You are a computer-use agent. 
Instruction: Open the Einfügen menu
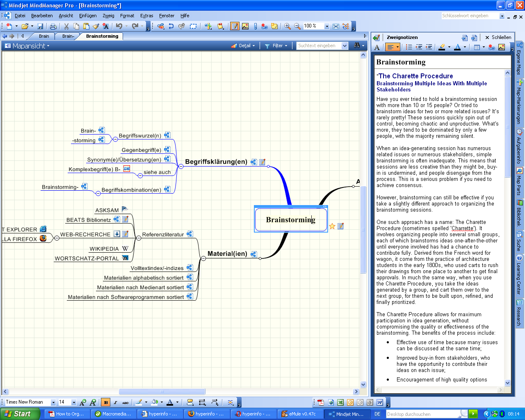(88, 16)
